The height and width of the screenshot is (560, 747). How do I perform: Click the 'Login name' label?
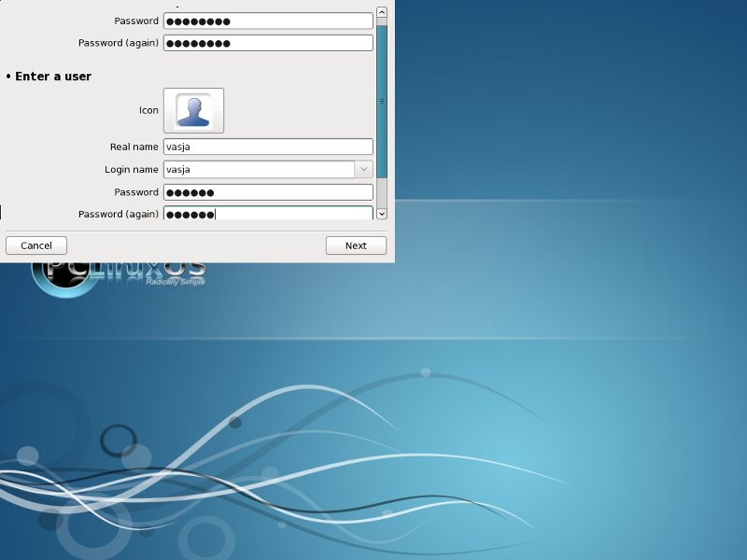pyautogui.click(x=131, y=169)
